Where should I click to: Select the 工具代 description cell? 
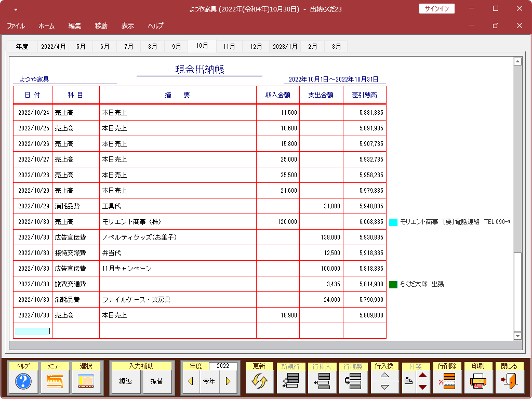tap(178, 206)
